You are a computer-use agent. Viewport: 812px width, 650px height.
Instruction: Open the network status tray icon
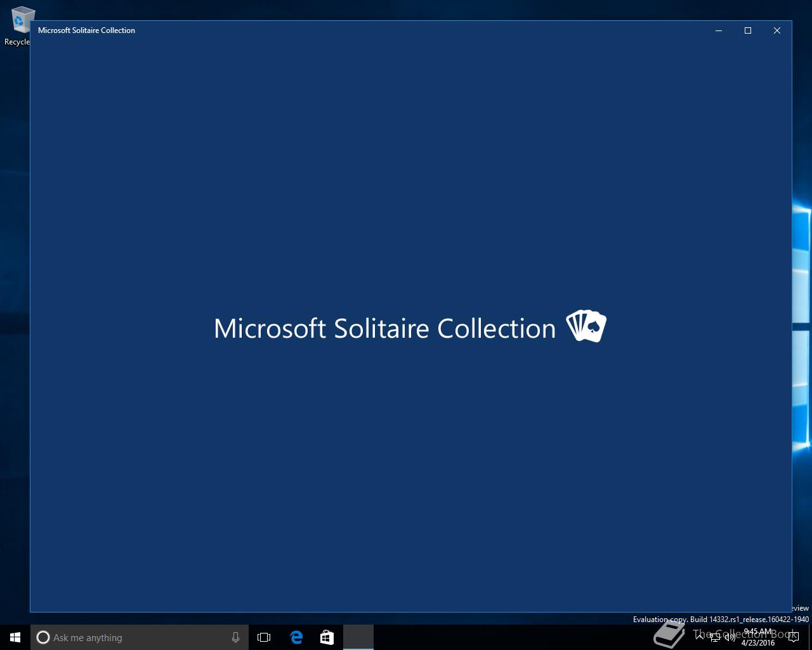[715, 637]
